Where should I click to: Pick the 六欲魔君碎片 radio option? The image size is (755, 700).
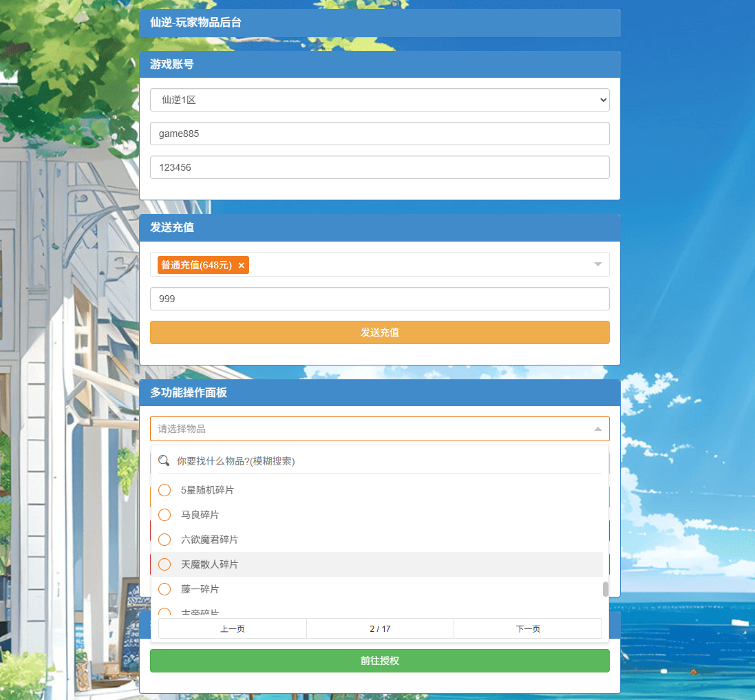pyautogui.click(x=164, y=540)
